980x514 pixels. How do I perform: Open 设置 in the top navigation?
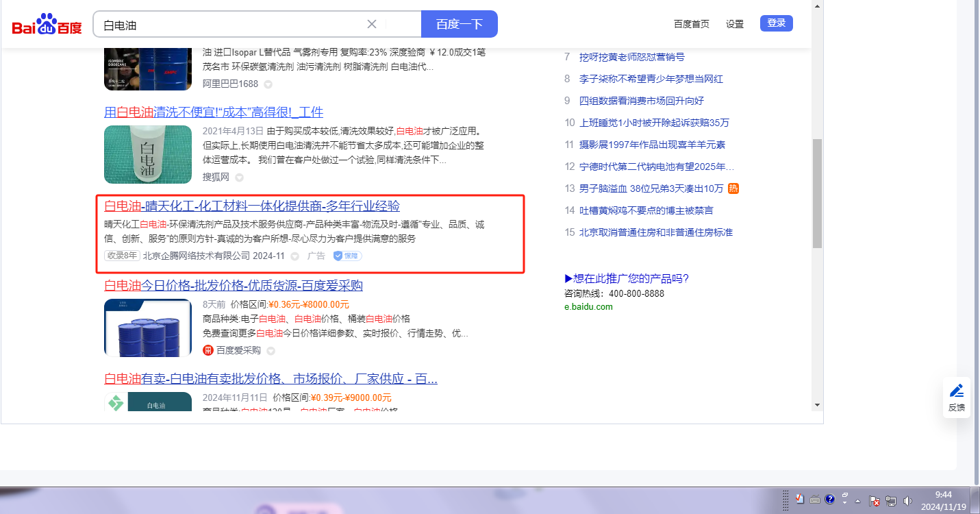[735, 24]
